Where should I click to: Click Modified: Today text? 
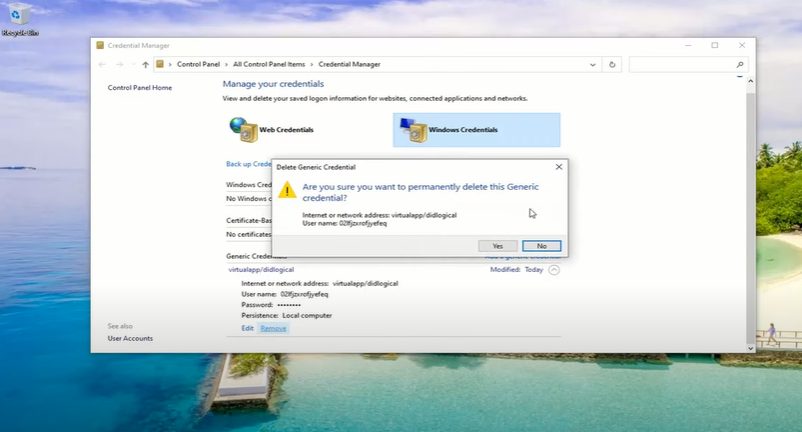[x=517, y=270]
